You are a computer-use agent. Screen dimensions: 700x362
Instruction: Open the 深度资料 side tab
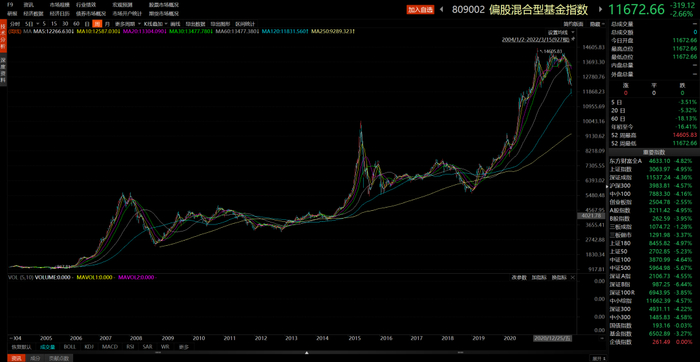[3, 69]
